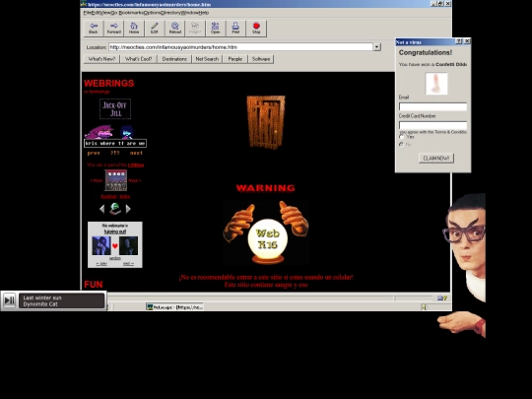Screen dimensions: 532x399
Task: Open the Help menu
Action: coord(204,13)
